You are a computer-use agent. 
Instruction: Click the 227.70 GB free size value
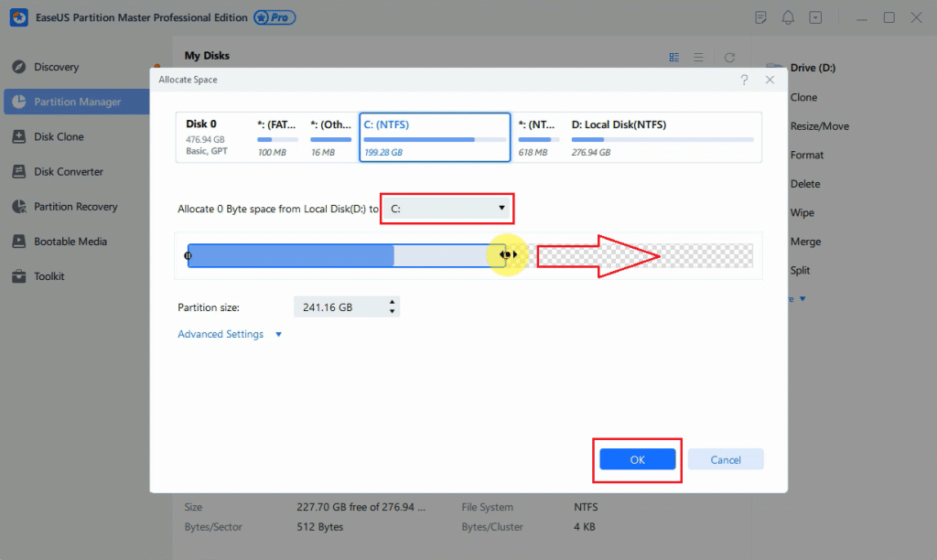361,507
